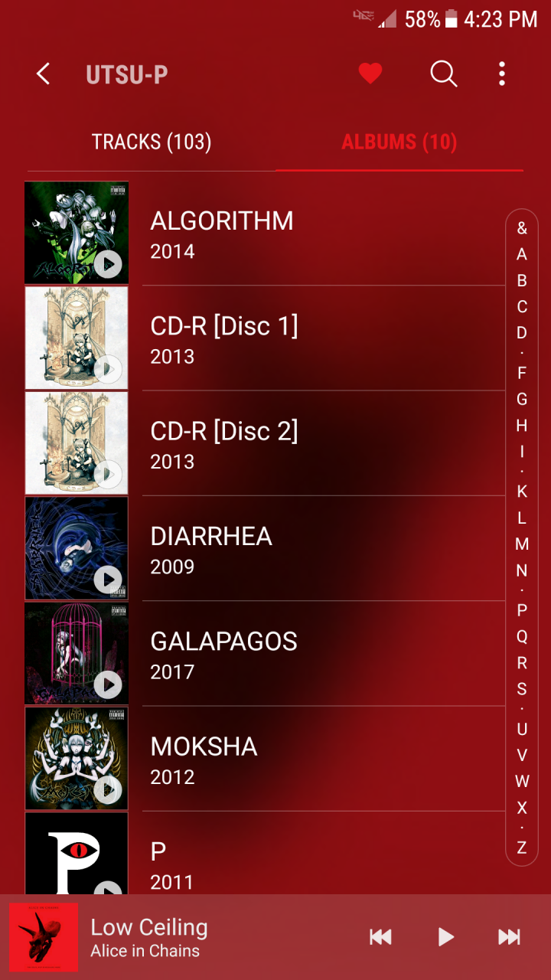Screen dimensions: 551x980
Task: Switch to the TRACKS (103) tab
Action: tap(152, 142)
